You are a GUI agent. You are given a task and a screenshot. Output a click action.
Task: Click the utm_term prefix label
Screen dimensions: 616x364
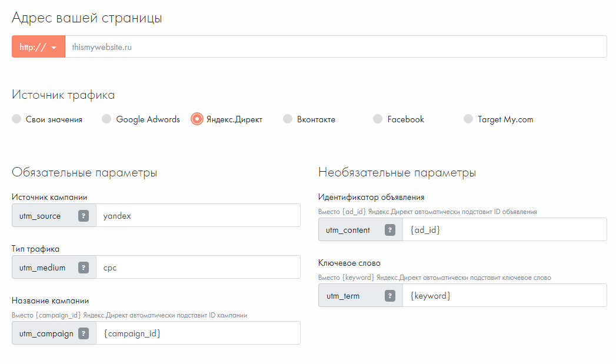pyautogui.click(x=343, y=296)
